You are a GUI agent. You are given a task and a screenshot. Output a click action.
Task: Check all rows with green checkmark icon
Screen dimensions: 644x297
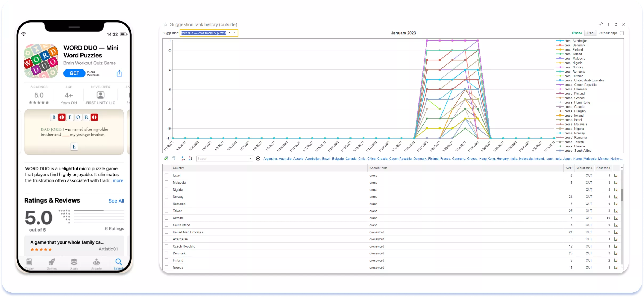(x=166, y=159)
